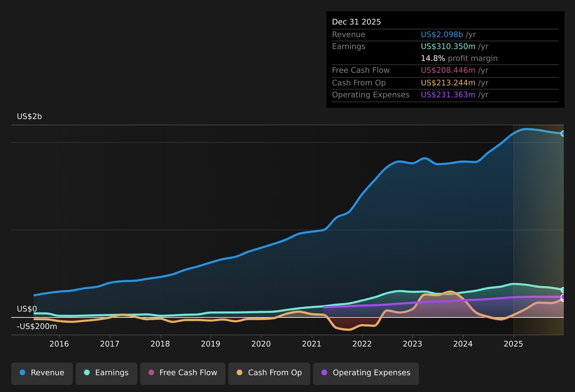This screenshot has width=575, height=392.
Task: Click the 2021 x-axis label
Action: click(311, 344)
